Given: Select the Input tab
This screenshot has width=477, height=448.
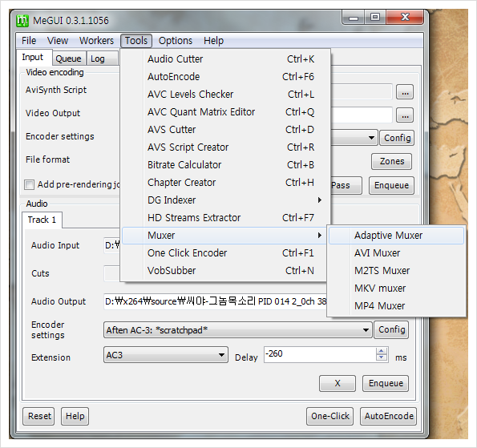Looking at the screenshot, I should click(33, 57).
